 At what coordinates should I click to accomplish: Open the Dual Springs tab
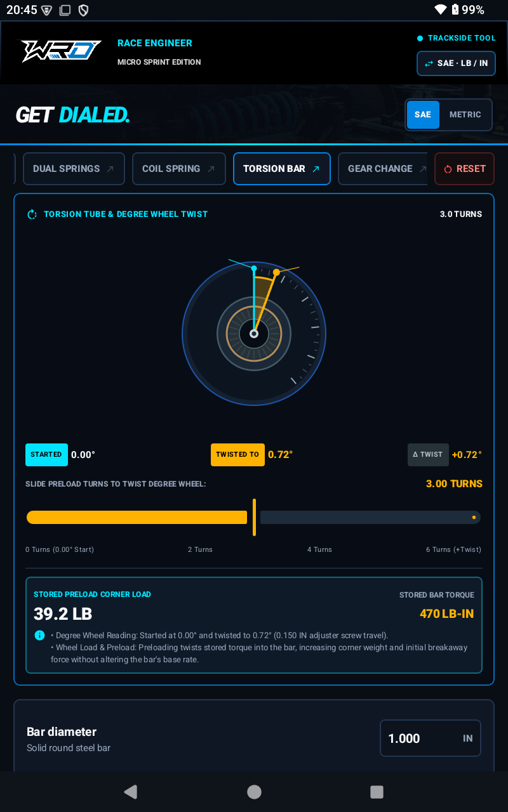tap(74, 169)
